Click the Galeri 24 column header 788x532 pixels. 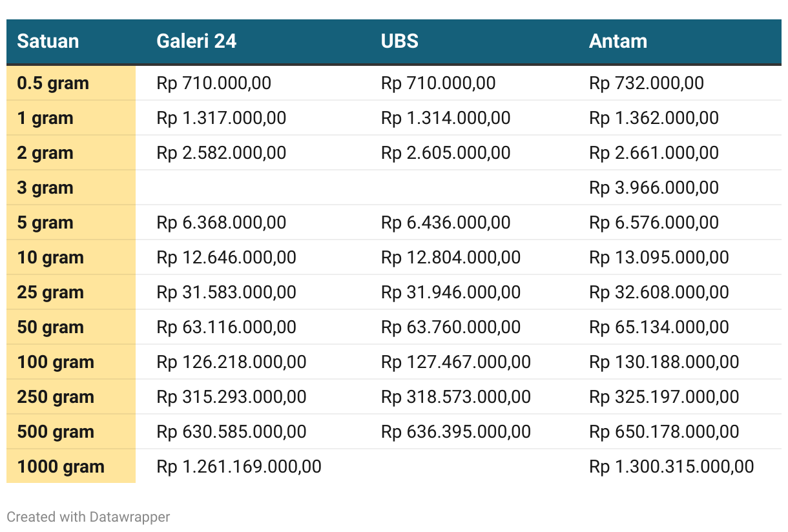point(196,41)
